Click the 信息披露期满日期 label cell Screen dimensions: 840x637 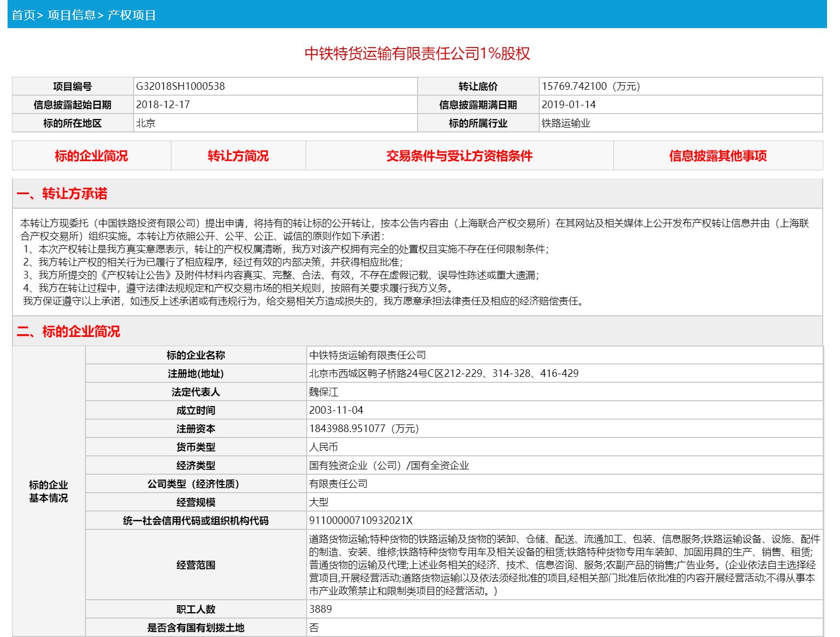[x=479, y=105]
